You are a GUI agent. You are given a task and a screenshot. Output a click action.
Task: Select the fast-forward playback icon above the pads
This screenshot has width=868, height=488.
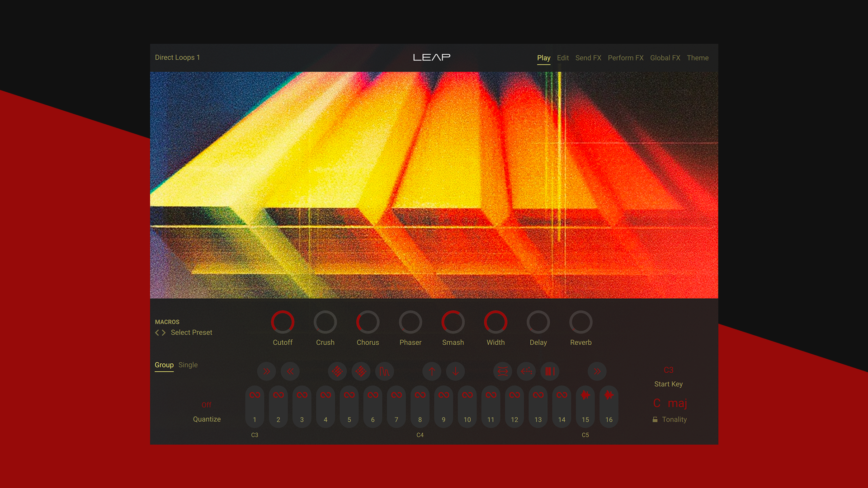(x=266, y=371)
